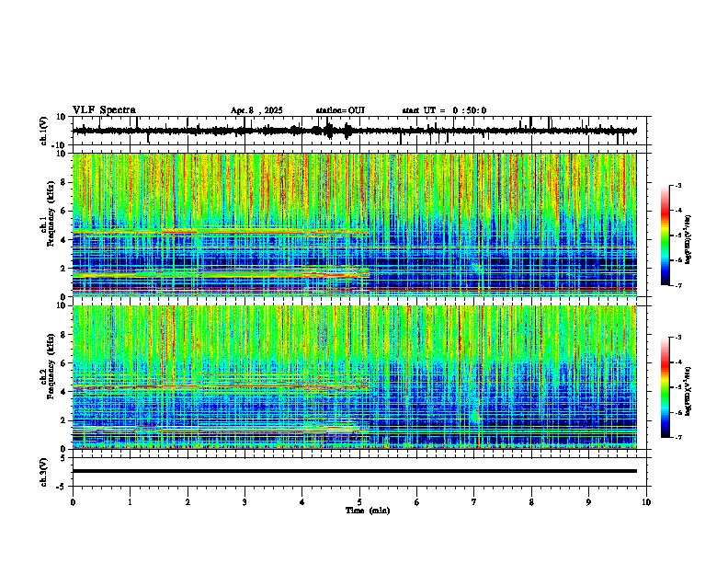Click the "6" kHz tick on ch.1 frequency axis
Viewport: 728px width, 563px height.
pos(63,211)
